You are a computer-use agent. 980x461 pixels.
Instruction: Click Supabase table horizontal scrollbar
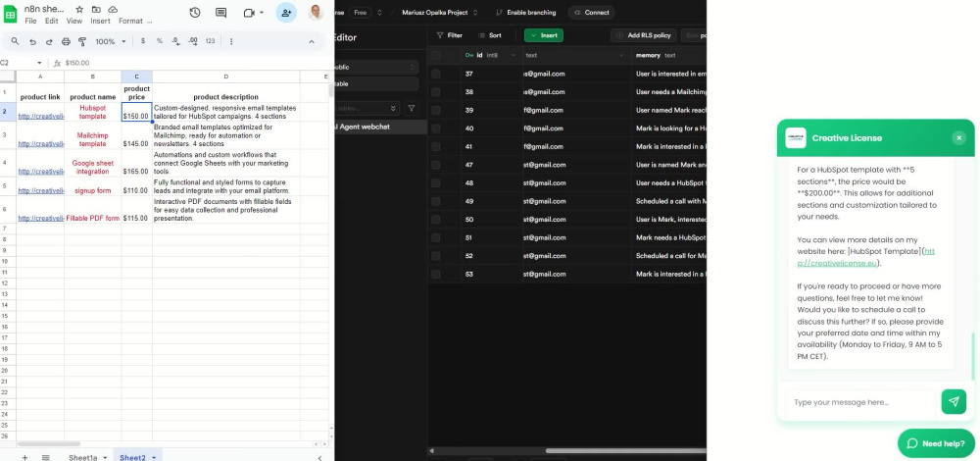(x=625, y=450)
